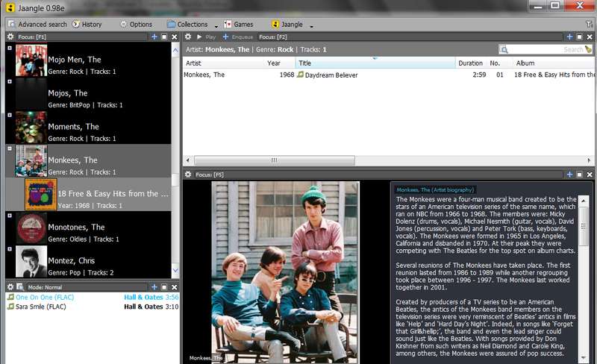Collapse the Monkees, The artist entry
The width and height of the screenshot is (597, 364).
pyautogui.click(x=10, y=148)
